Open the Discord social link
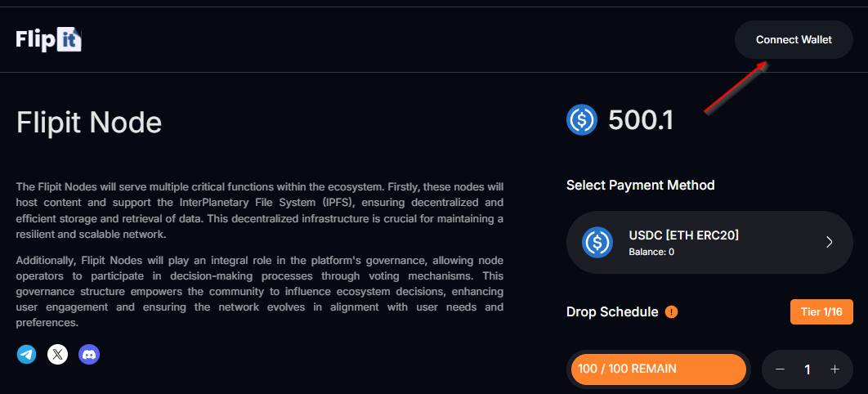868x394 pixels. 89,354
